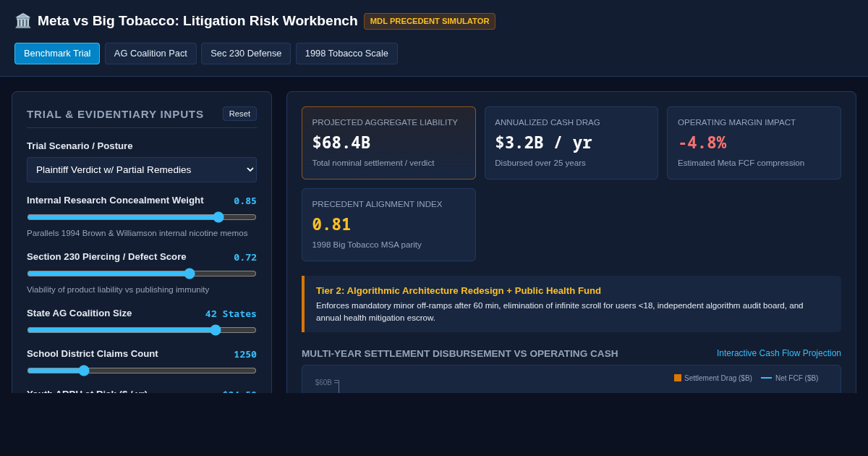This screenshot has width=868, height=456.
Task: Click the 0.72 defect score value
Action: coord(245,258)
